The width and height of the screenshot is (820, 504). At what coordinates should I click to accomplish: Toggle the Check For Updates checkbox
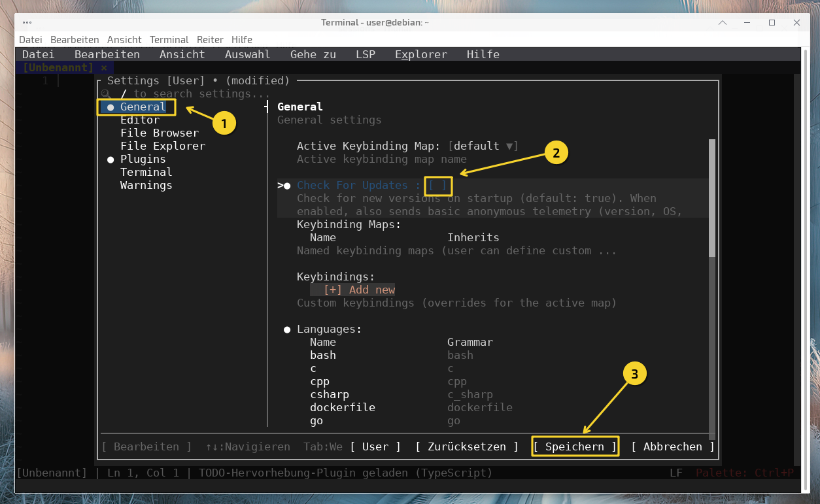[437, 186]
